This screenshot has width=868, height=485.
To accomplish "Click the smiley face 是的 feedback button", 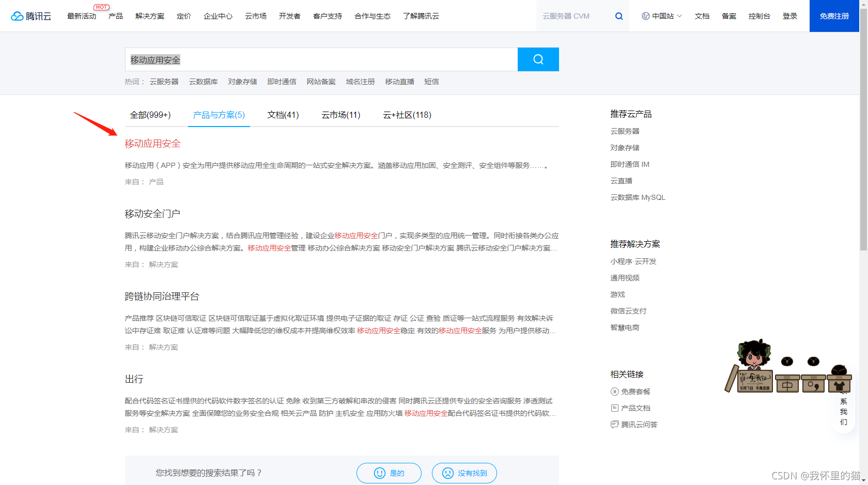I will coord(389,473).
